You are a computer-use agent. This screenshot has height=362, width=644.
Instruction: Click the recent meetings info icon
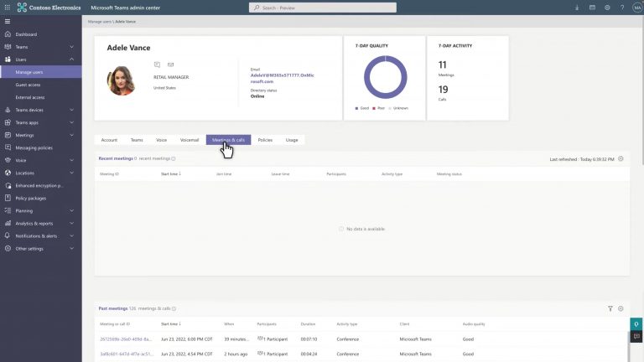coord(174,159)
